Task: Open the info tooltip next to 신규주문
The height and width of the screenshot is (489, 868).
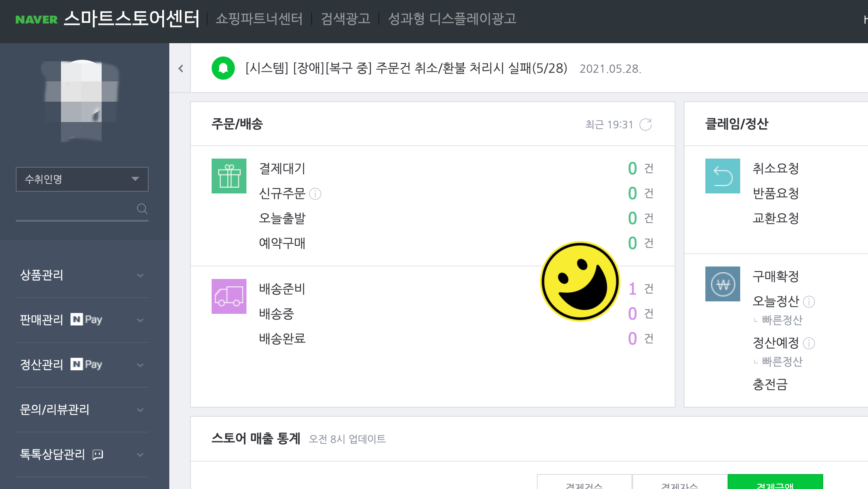Action: coord(316,193)
